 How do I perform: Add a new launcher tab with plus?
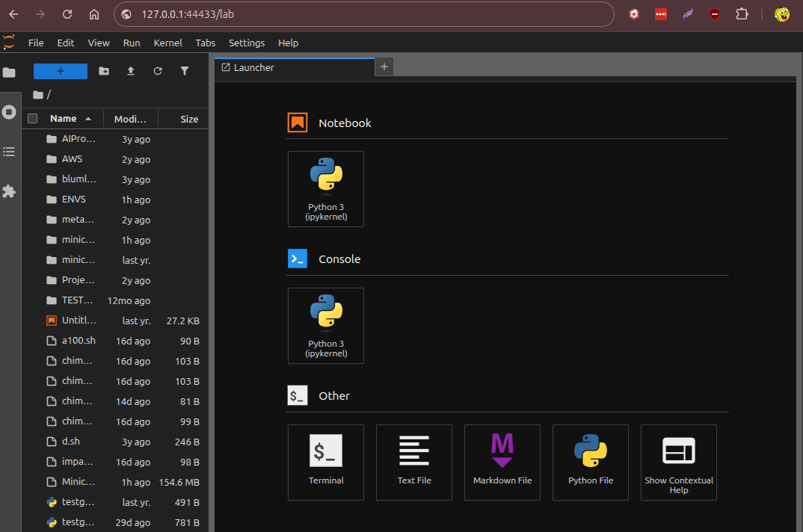[x=384, y=66]
